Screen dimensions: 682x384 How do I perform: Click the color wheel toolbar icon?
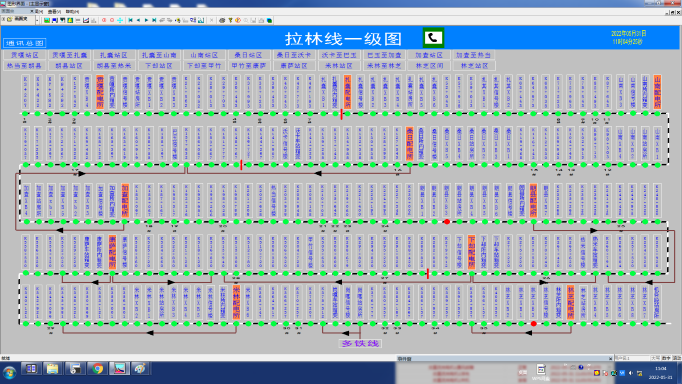(238, 20)
